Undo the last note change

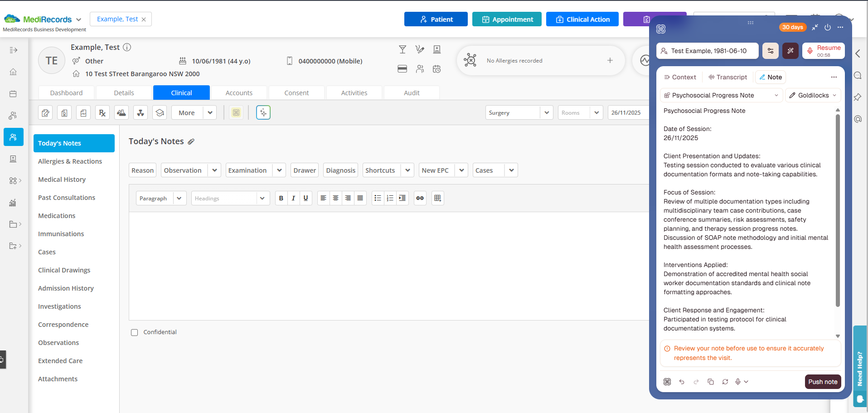coord(682,382)
